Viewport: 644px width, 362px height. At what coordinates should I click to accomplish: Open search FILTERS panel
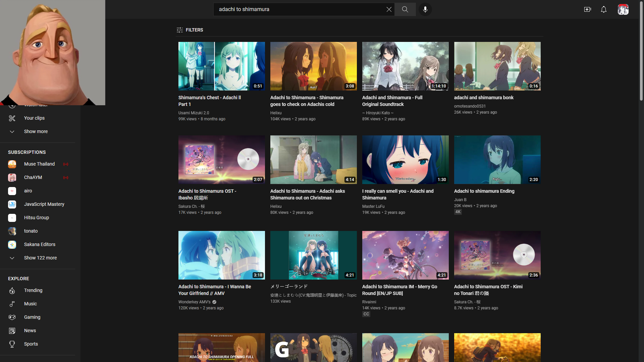tap(190, 30)
